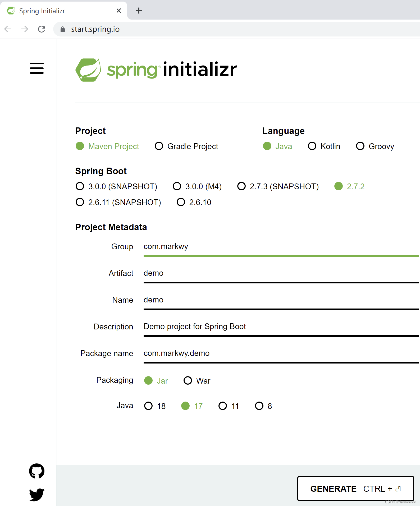Select Java version 8
Viewport: 420px width, 506px height.
pos(263,406)
